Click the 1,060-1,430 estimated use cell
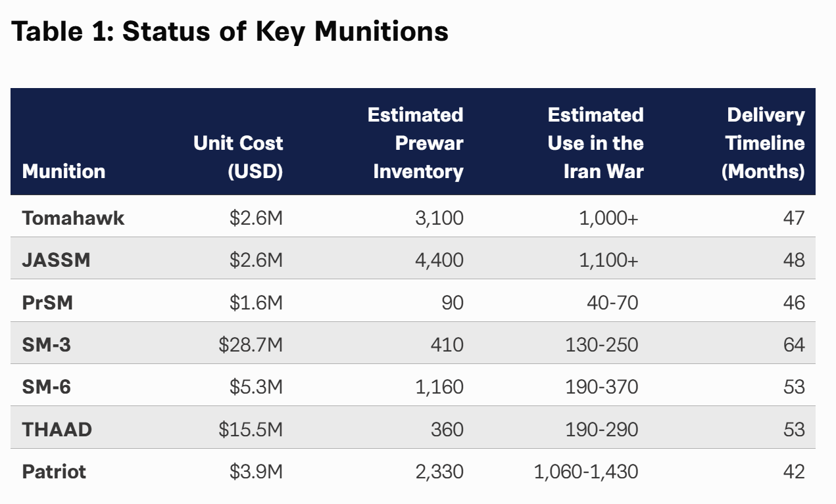This screenshot has width=836, height=504. coord(586,471)
